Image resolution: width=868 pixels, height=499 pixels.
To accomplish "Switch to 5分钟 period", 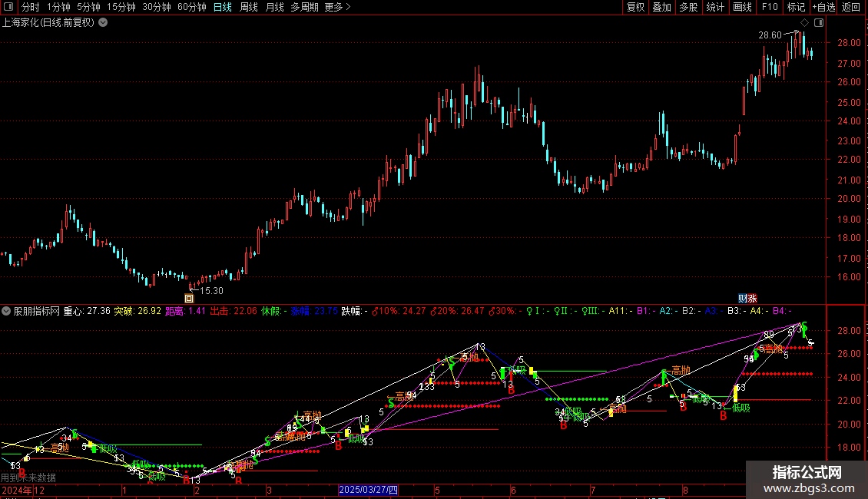I will 88,7.
